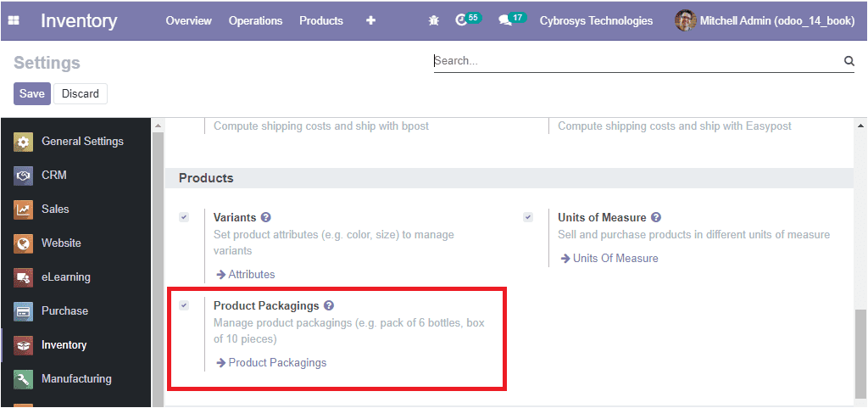
Task: Open the Product Packagings link
Action: click(x=277, y=363)
